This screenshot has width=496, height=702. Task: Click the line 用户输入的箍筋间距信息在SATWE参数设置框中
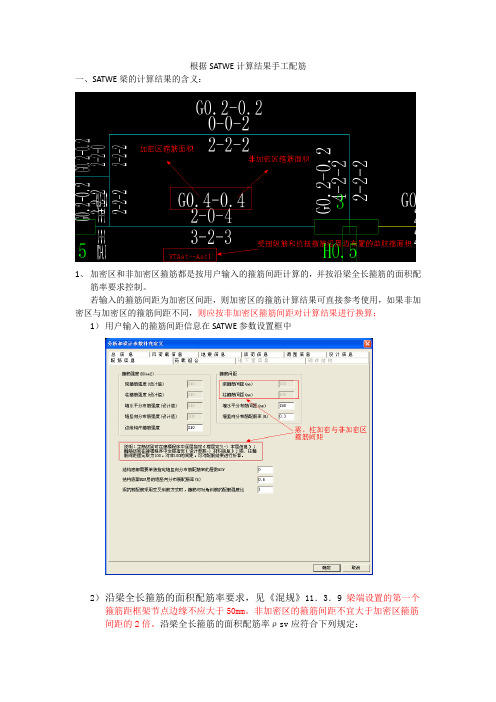coord(198,325)
